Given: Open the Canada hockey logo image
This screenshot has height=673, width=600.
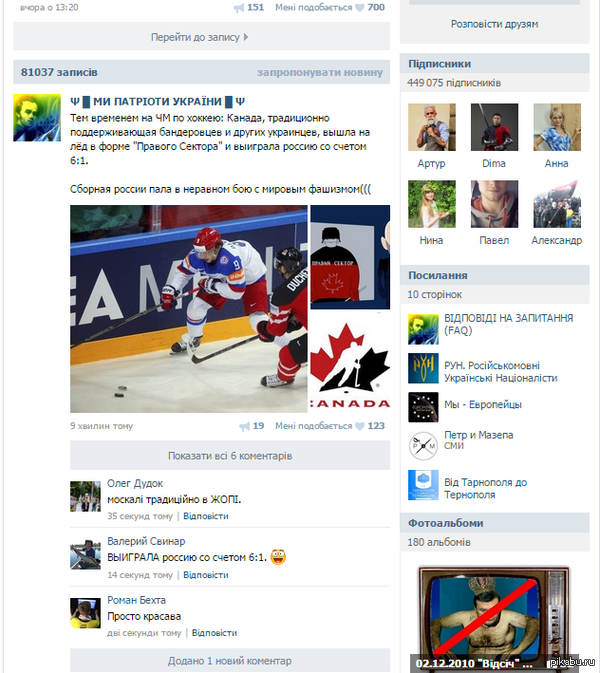Looking at the screenshot, I should pos(350,362).
